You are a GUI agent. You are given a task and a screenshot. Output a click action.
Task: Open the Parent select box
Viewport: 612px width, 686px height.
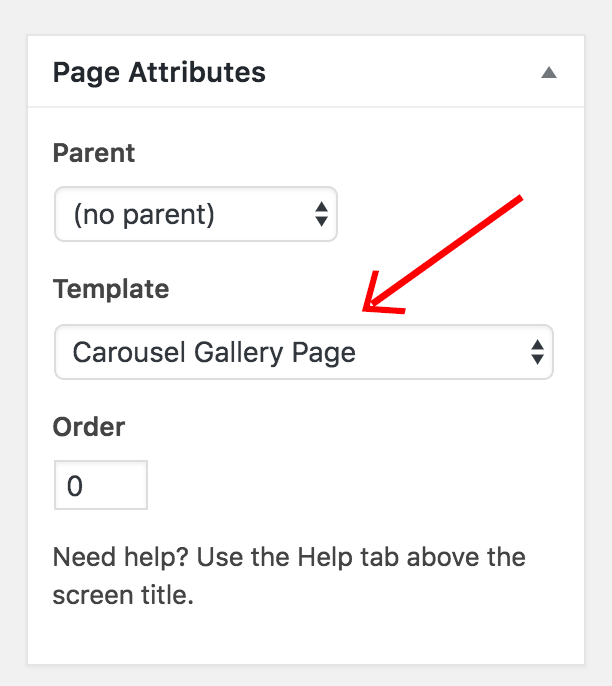[196, 214]
